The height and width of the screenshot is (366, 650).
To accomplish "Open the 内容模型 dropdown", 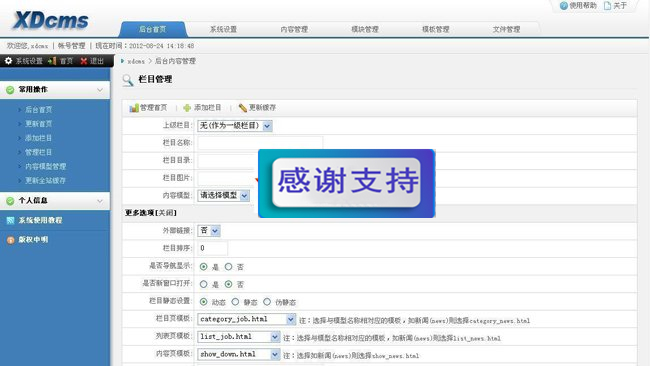I will click(223, 195).
